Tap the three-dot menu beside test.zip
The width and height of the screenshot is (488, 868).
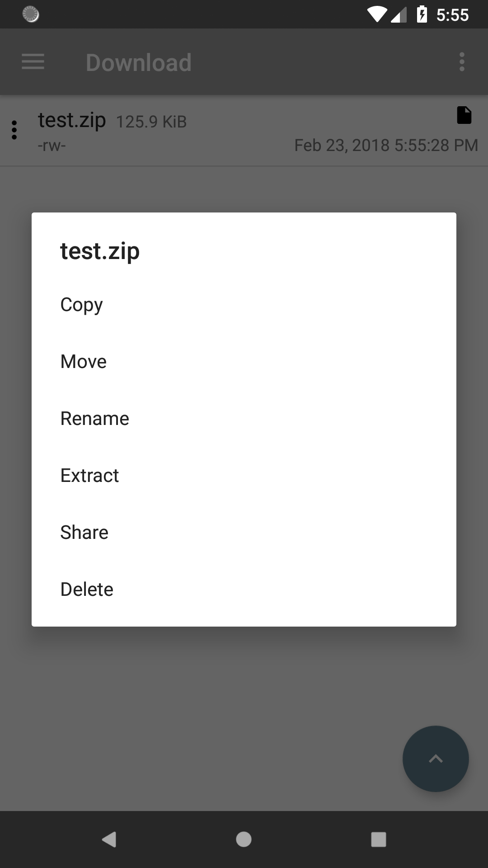pyautogui.click(x=14, y=130)
